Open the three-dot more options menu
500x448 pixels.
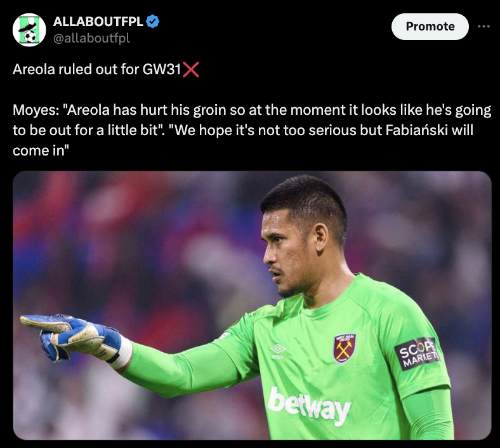pyautogui.click(x=484, y=27)
